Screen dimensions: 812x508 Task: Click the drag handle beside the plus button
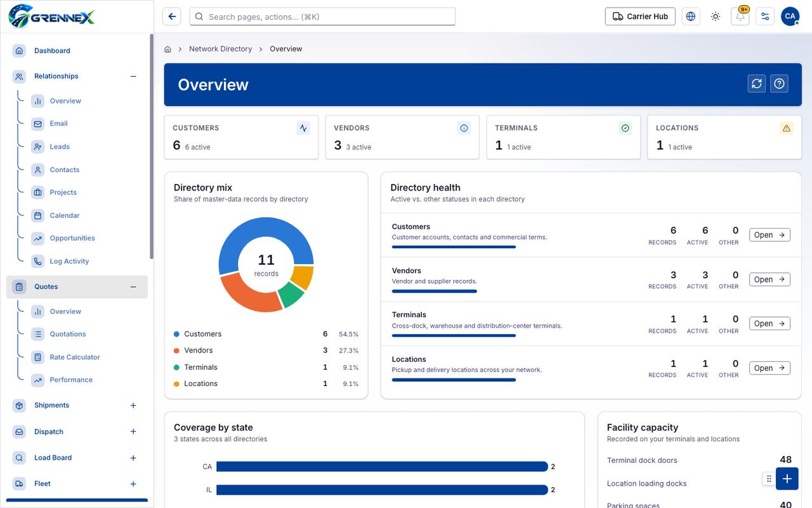tap(769, 479)
